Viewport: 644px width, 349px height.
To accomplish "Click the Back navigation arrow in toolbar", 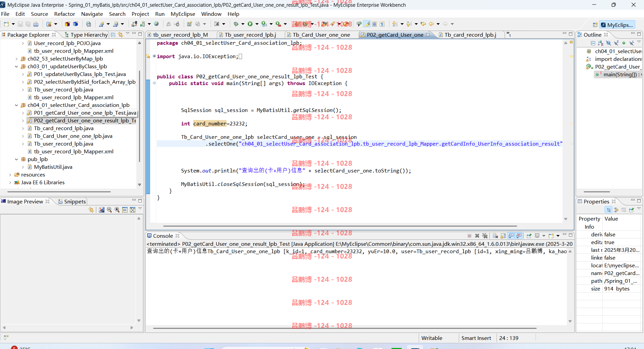I will pyautogui.click(x=431, y=24).
